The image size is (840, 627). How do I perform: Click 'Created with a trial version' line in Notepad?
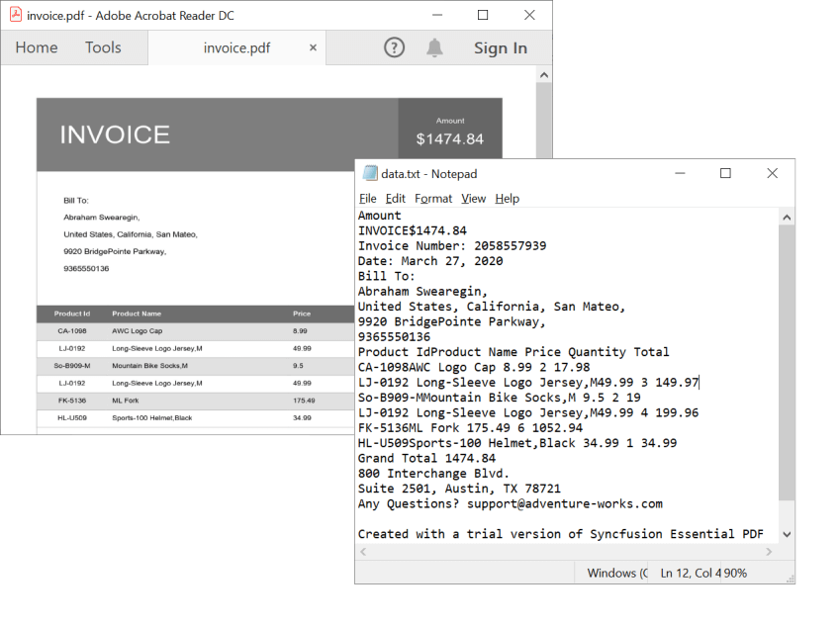click(561, 534)
